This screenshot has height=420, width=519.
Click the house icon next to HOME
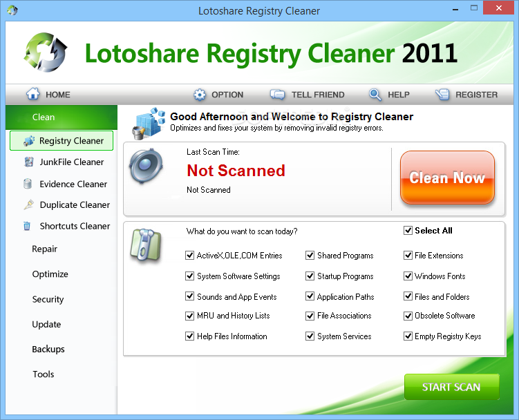point(32,94)
